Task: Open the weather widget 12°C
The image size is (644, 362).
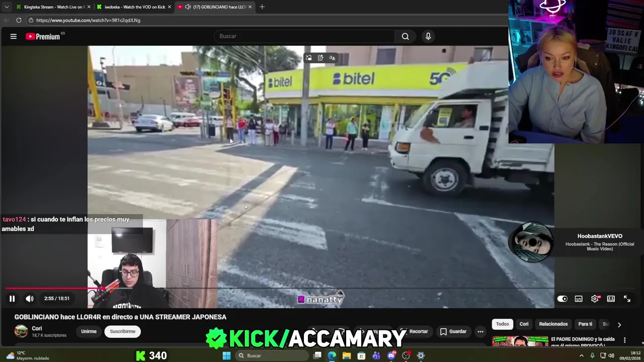Action: pyautogui.click(x=28, y=355)
